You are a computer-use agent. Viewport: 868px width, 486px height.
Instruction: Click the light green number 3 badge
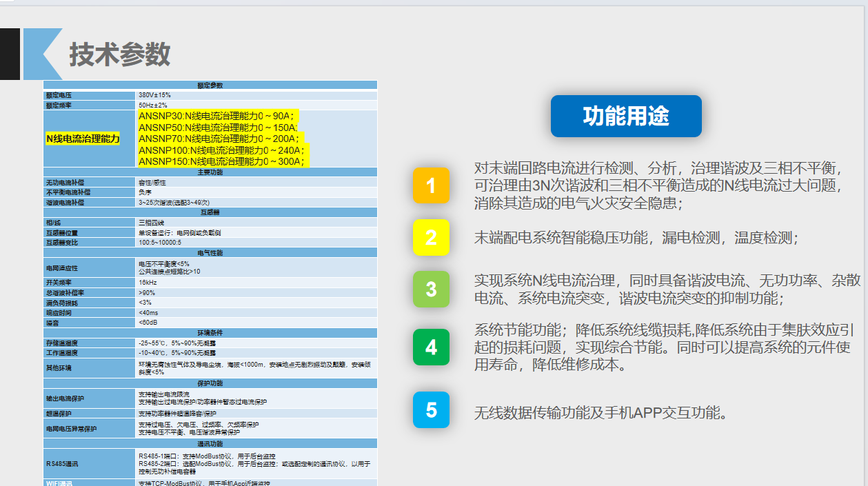click(431, 289)
